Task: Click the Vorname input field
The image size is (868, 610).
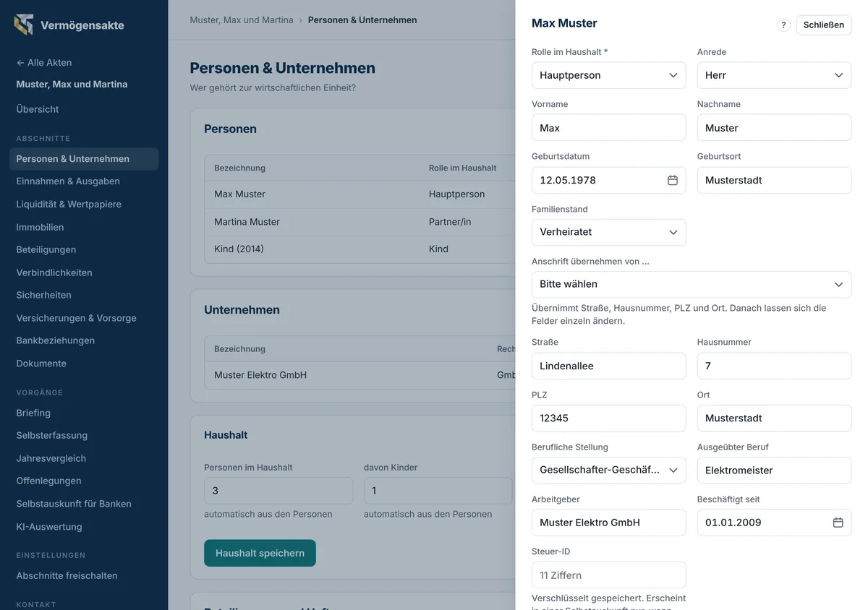Action: pos(608,127)
